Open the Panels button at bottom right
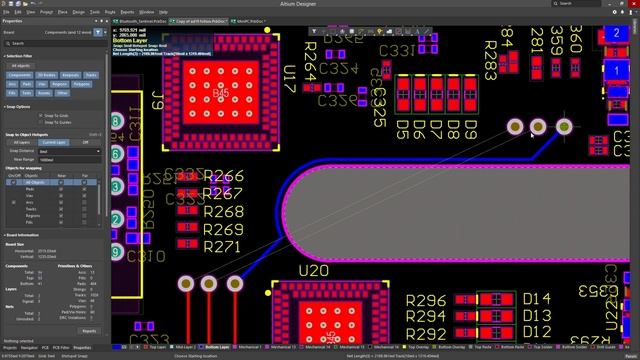The width and height of the screenshot is (640, 360). 632,356
